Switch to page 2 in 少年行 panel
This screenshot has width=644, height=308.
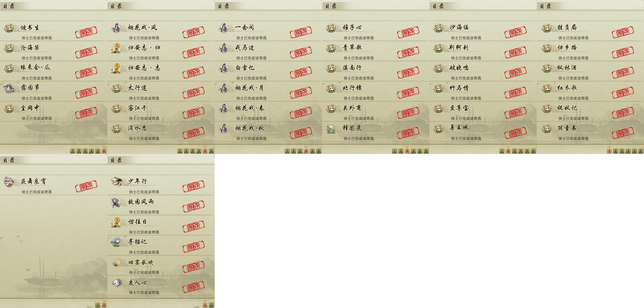pyautogui.click(x=211, y=305)
